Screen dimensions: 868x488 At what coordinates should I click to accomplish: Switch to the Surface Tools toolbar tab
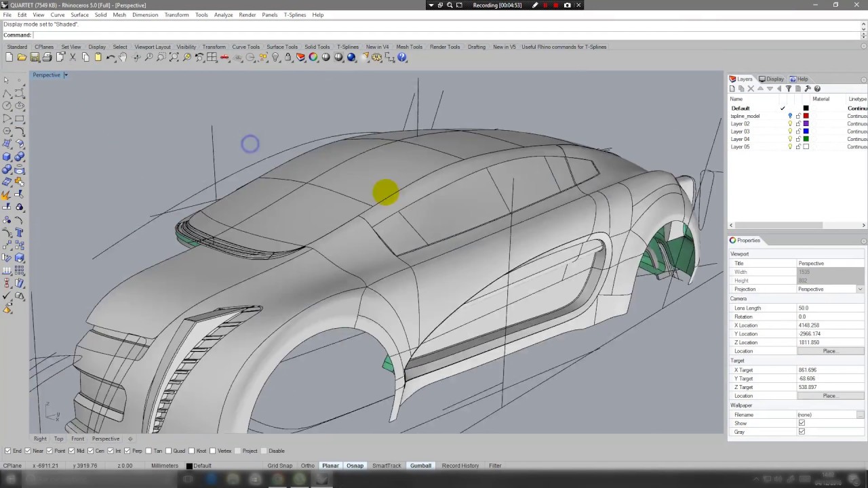tap(281, 47)
